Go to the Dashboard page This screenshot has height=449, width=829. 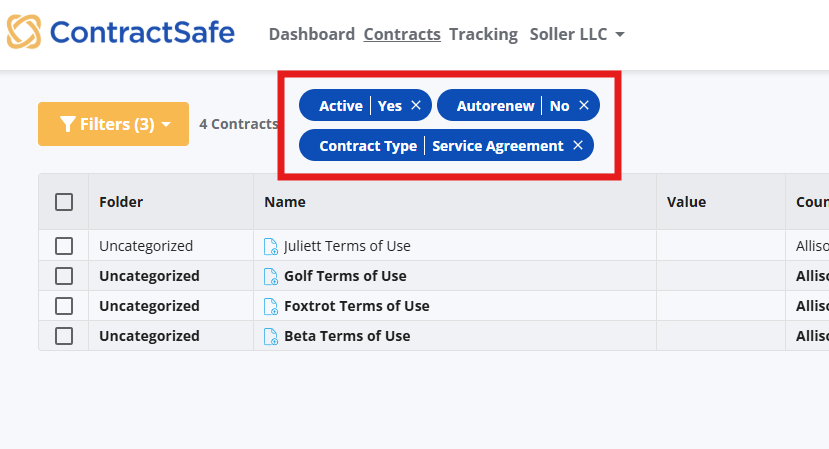[x=311, y=34]
